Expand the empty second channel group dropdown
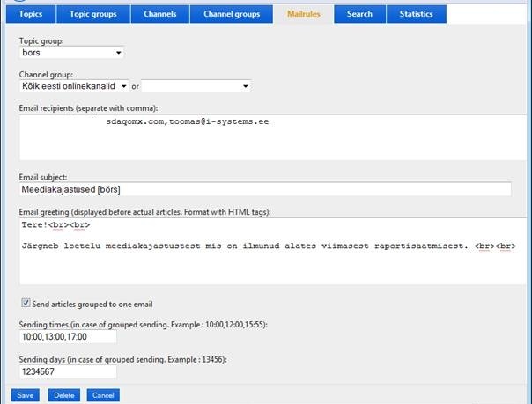 pyautogui.click(x=196, y=86)
